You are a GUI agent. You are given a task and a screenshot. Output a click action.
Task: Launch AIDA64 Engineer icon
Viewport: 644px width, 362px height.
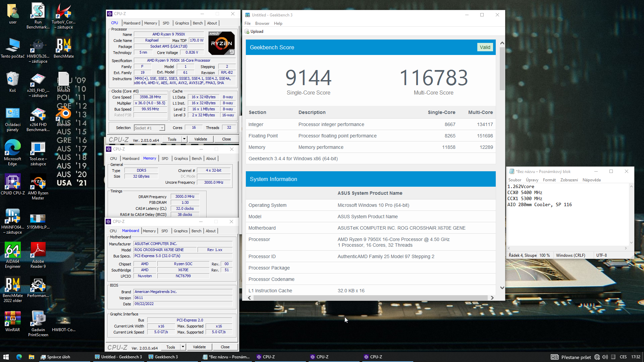pyautogui.click(x=13, y=255)
